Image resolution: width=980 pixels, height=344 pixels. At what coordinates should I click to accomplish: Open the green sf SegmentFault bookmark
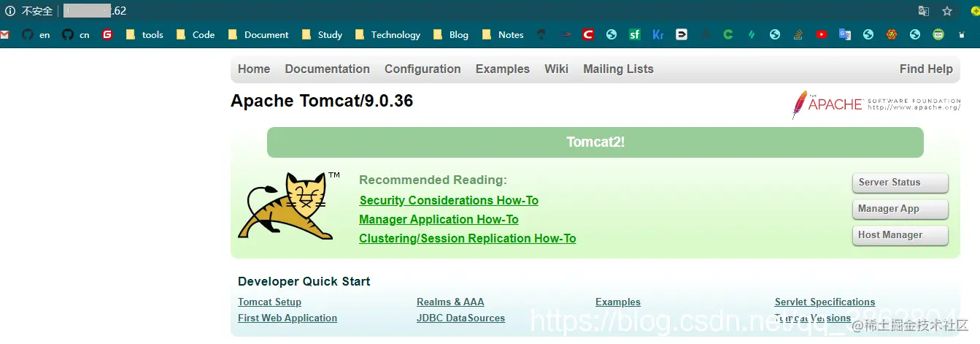pyautogui.click(x=635, y=34)
